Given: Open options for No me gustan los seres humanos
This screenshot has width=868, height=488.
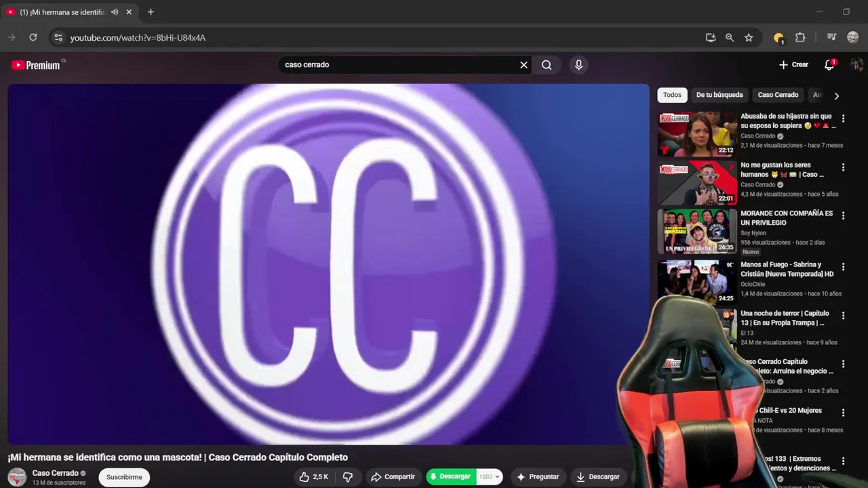Looking at the screenshot, I should 843,167.
